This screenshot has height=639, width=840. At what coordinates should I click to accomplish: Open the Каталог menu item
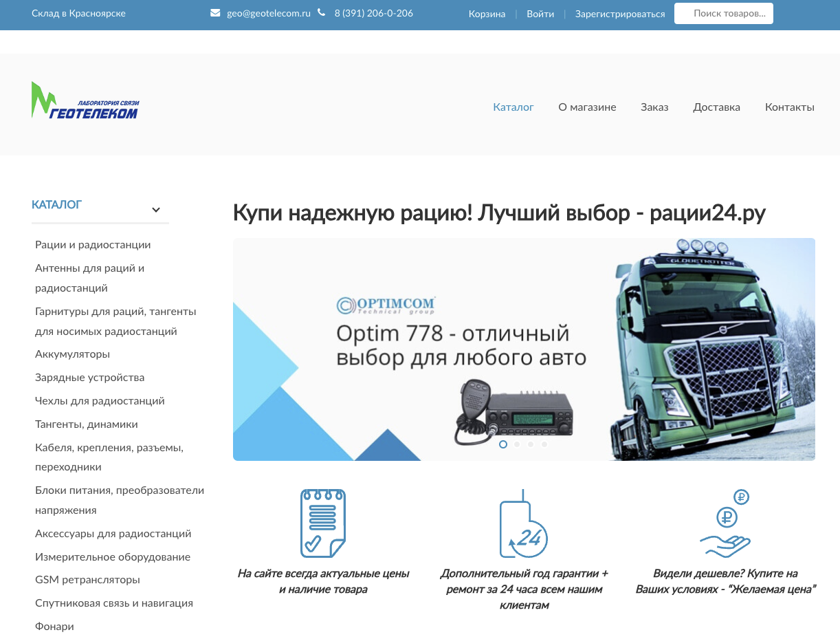(x=513, y=107)
